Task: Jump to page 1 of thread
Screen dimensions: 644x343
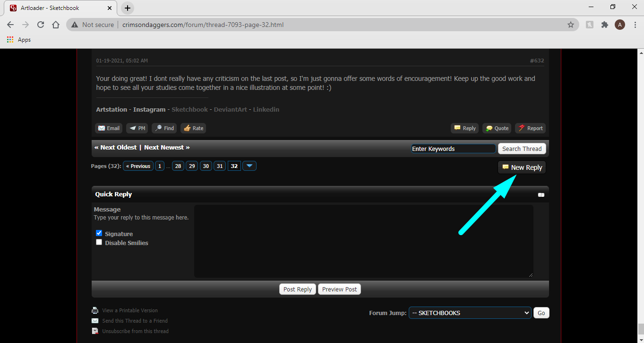Action: point(160,166)
